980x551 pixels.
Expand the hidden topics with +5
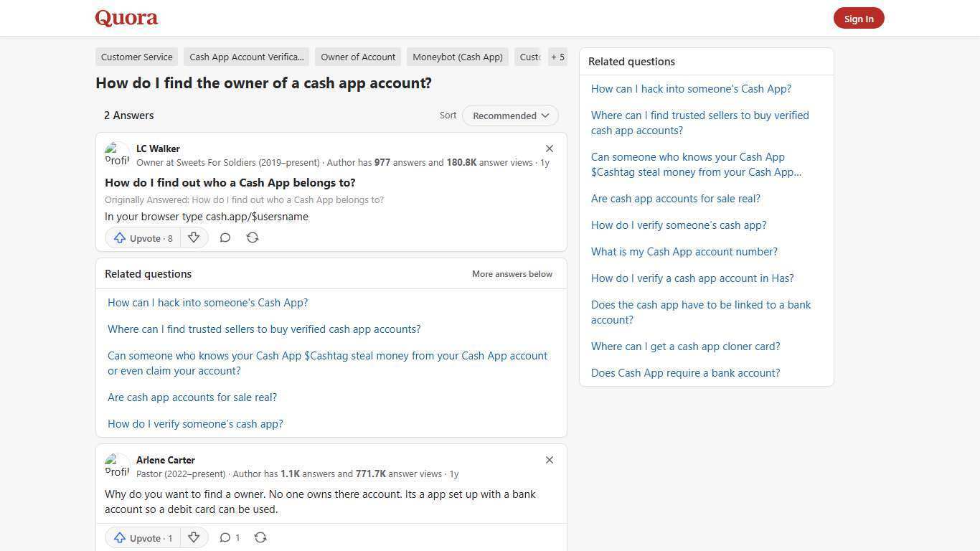pos(557,57)
